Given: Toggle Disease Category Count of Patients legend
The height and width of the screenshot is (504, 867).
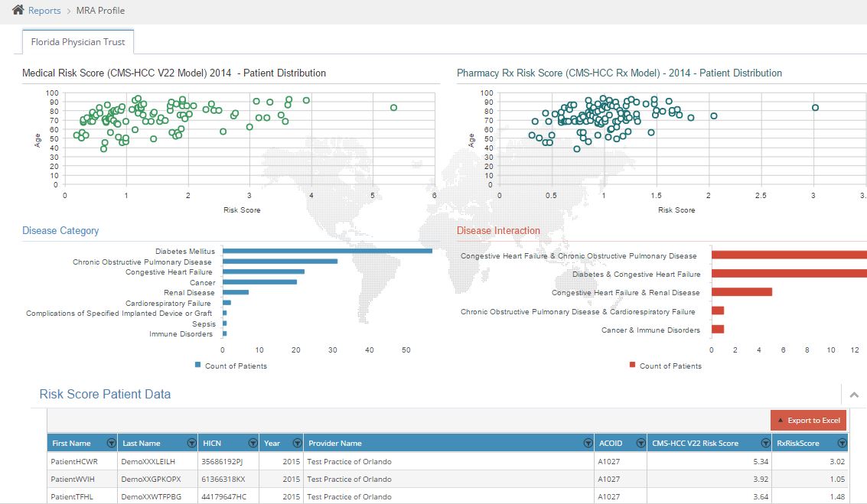Looking at the screenshot, I should pyautogui.click(x=230, y=366).
